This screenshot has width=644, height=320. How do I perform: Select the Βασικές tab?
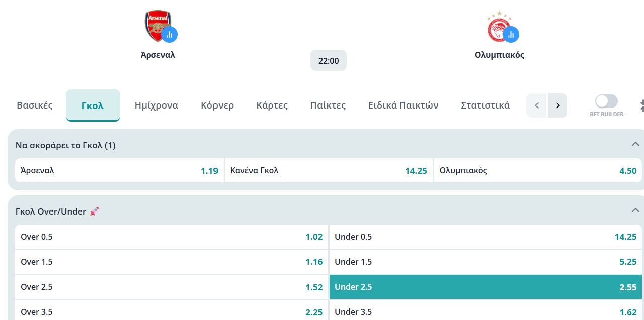coord(35,105)
